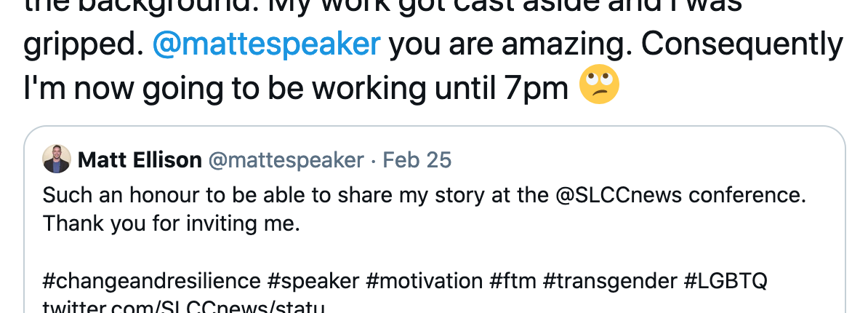Image resolution: width=868 pixels, height=313 pixels.
Task: Click the 'Such an honour' sentence in the quote
Action: [425, 195]
